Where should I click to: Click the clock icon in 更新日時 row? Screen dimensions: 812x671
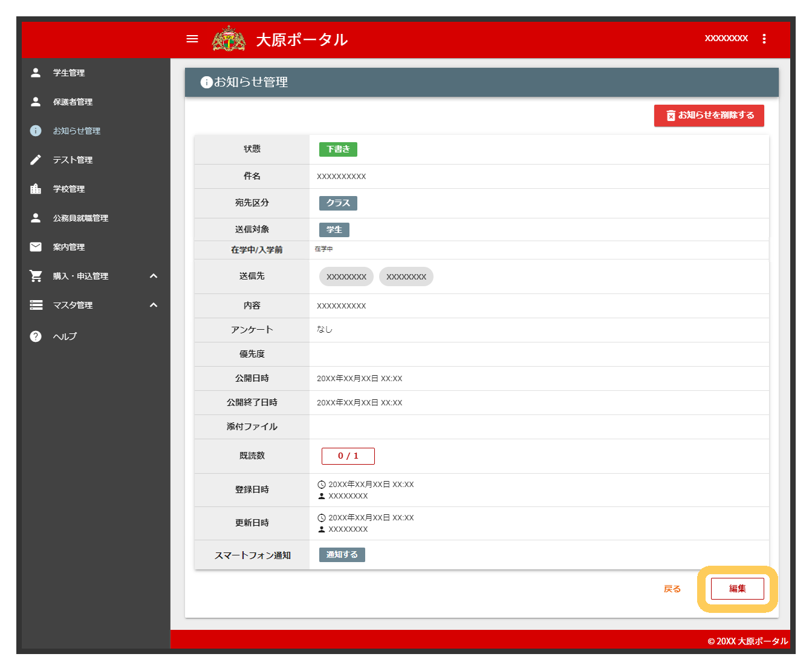[x=322, y=518]
